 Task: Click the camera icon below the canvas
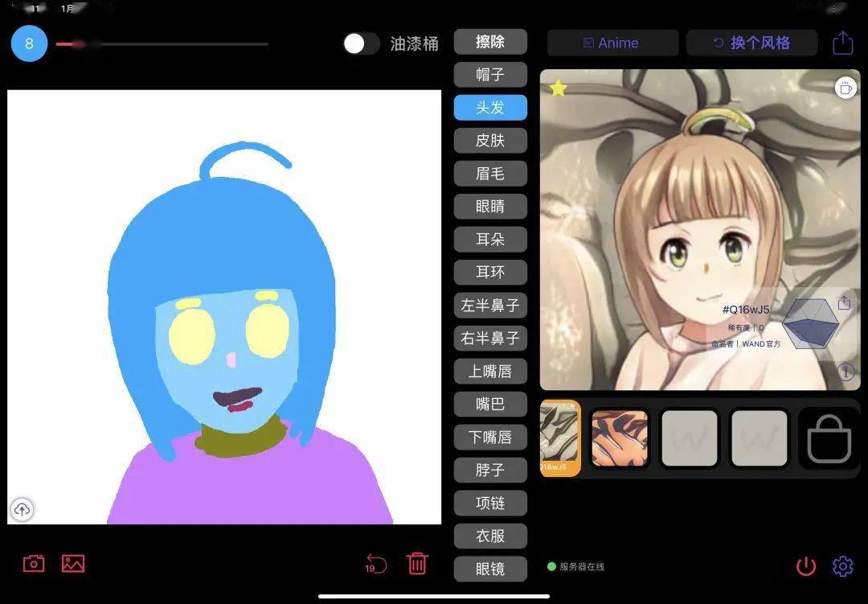tap(34, 564)
